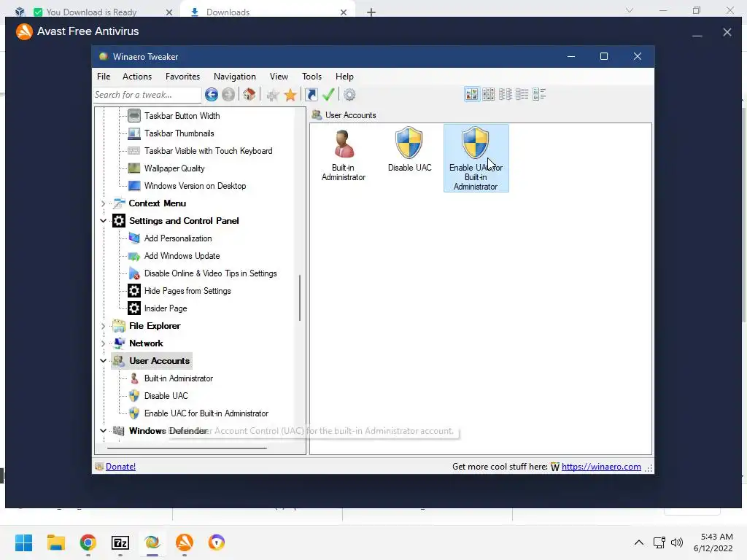Open the https://winaero.com link
The image size is (747, 560).
tap(601, 467)
